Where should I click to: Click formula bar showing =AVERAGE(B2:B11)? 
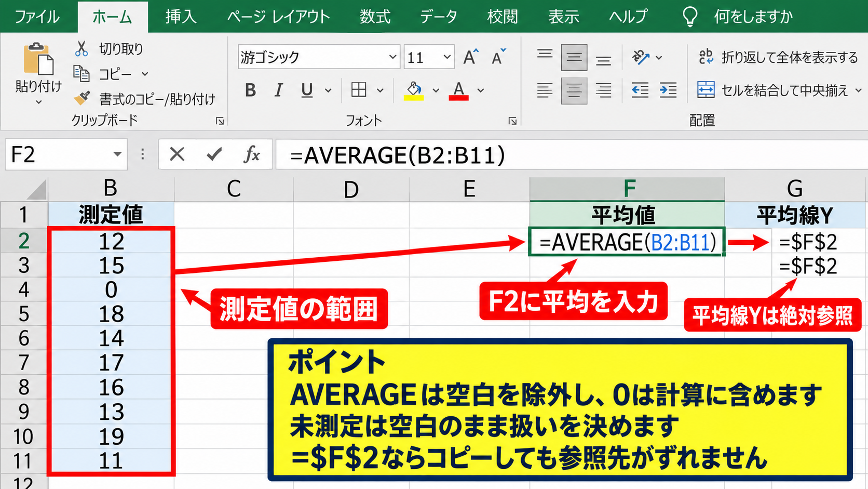click(x=572, y=155)
